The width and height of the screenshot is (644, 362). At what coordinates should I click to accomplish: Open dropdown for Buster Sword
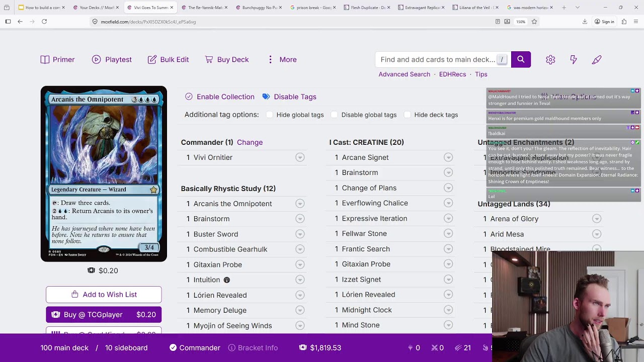300,234
